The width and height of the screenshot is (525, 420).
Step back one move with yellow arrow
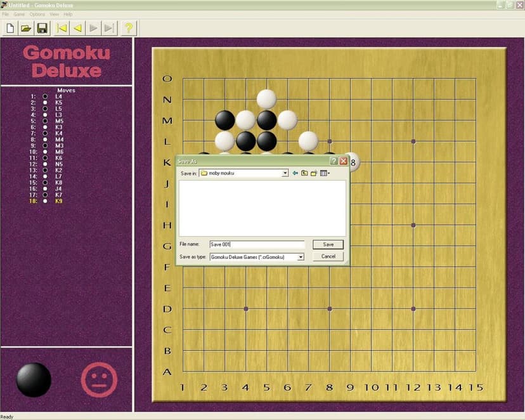[x=78, y=28]
